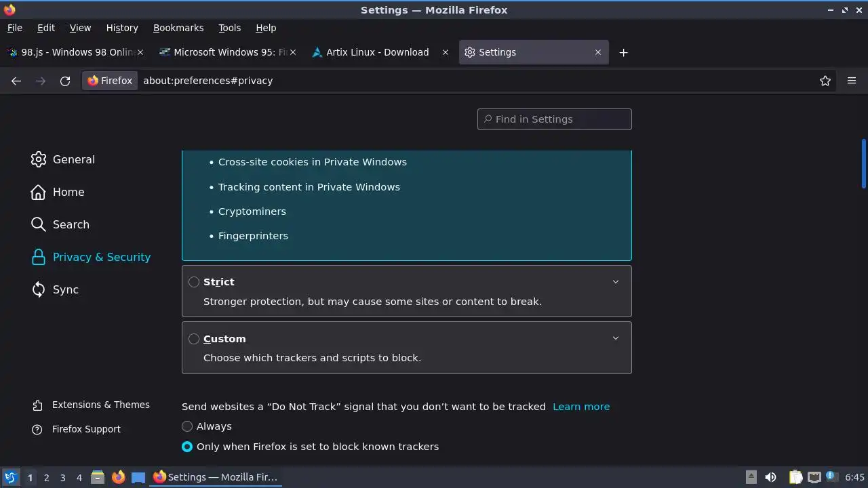868x488 pixels.
Task: Open the clipboard manager tray icon
Action: (x=795, y=477)
